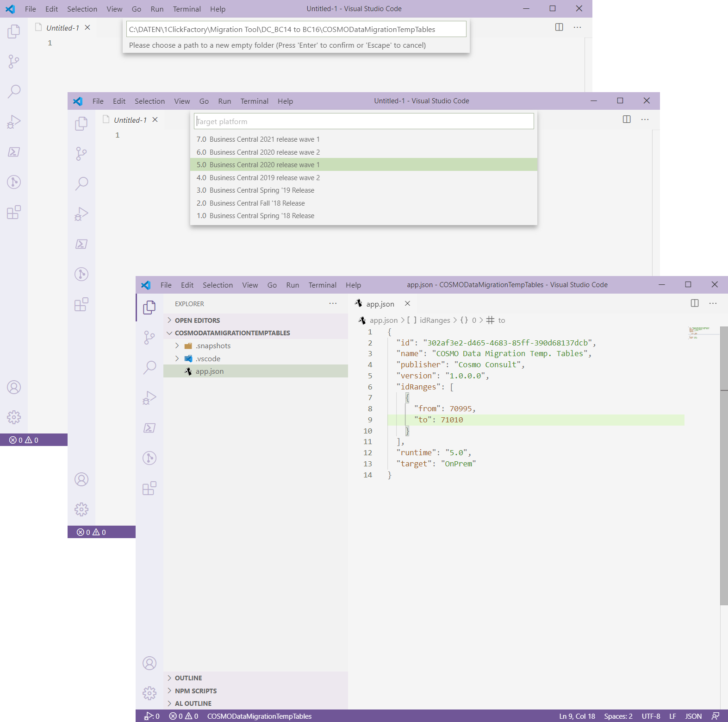Open Source Control in the app.json window
This screenshot has width=728, height=722.
pyautogui.click(x=149, y=337)
